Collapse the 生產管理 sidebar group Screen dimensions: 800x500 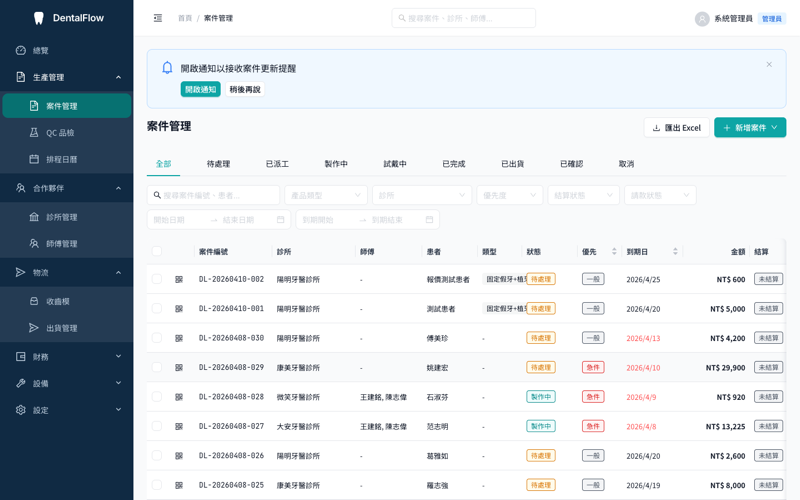[66, 77]
